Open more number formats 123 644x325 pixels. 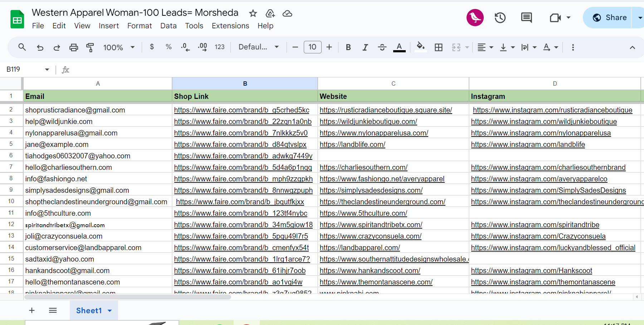point(219,47)
